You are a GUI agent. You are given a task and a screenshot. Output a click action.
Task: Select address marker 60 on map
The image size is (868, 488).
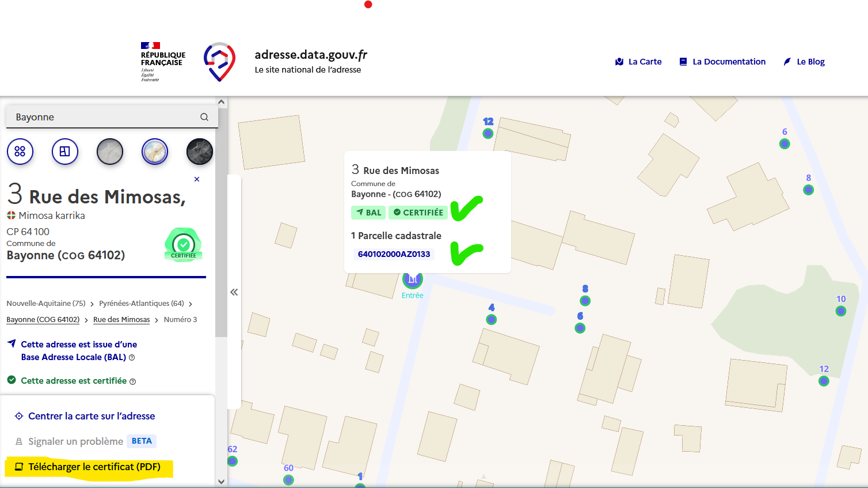[x=288, y=479]
